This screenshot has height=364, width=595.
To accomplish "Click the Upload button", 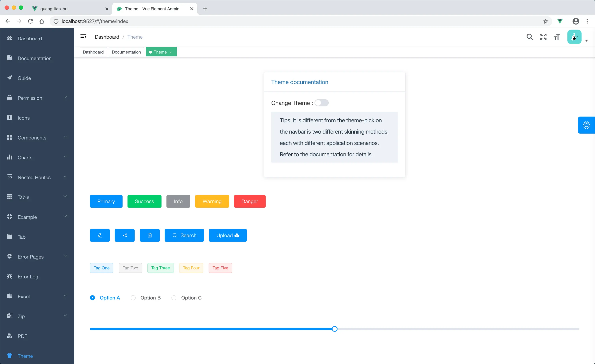I will pyautogui.click(x=227, y=235).
